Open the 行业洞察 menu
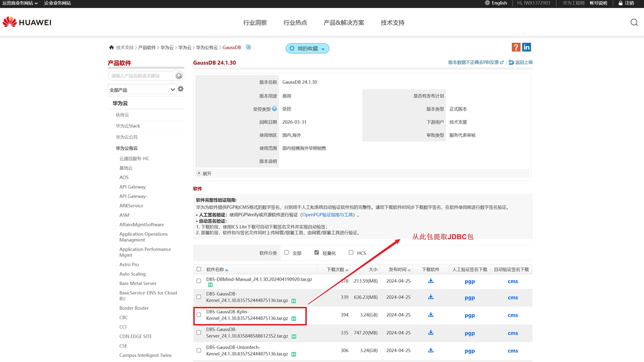Viewport: 644px width, 362px height. [255, 23]
